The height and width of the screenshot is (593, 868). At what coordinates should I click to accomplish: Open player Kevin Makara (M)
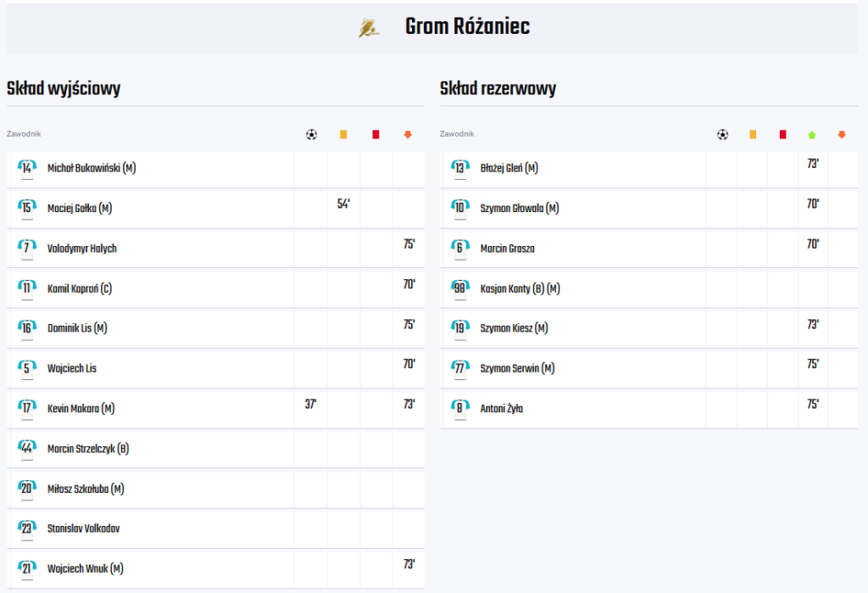pos(81,409)
